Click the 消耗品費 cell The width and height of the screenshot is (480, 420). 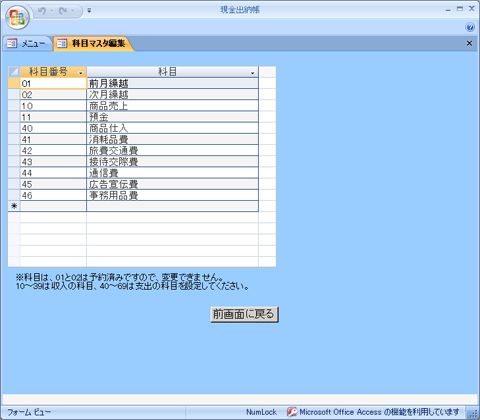point(173,139)
